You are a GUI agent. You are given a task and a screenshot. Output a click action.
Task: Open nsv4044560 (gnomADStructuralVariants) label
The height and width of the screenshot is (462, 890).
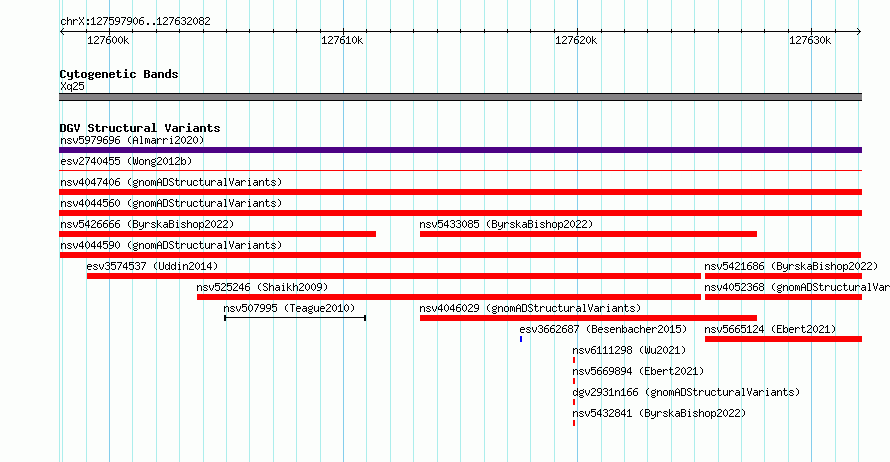click(171, 203)
